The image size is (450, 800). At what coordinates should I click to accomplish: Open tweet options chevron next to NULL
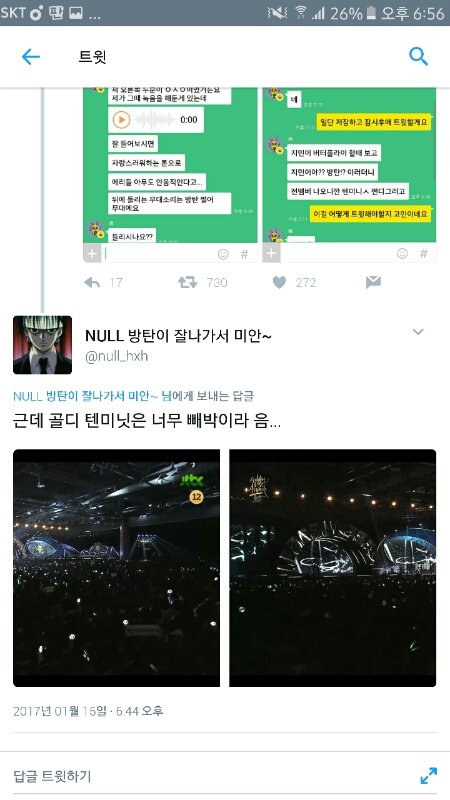[418, 332]
